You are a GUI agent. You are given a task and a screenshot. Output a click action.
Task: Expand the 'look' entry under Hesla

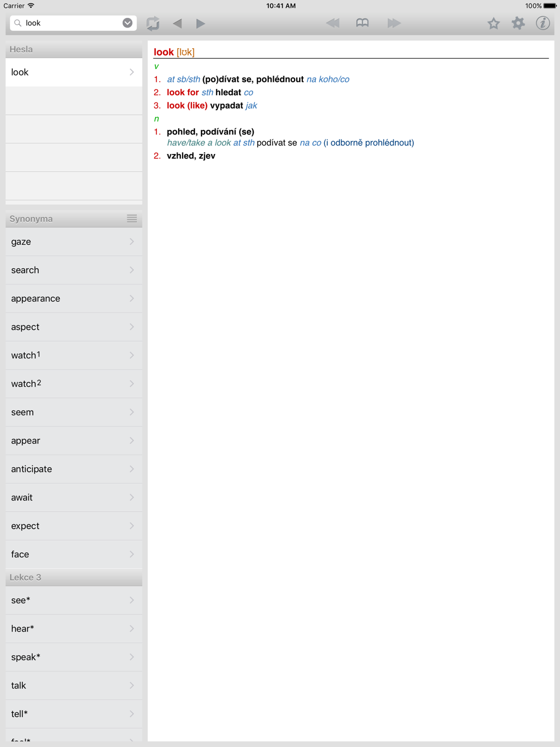74,72
